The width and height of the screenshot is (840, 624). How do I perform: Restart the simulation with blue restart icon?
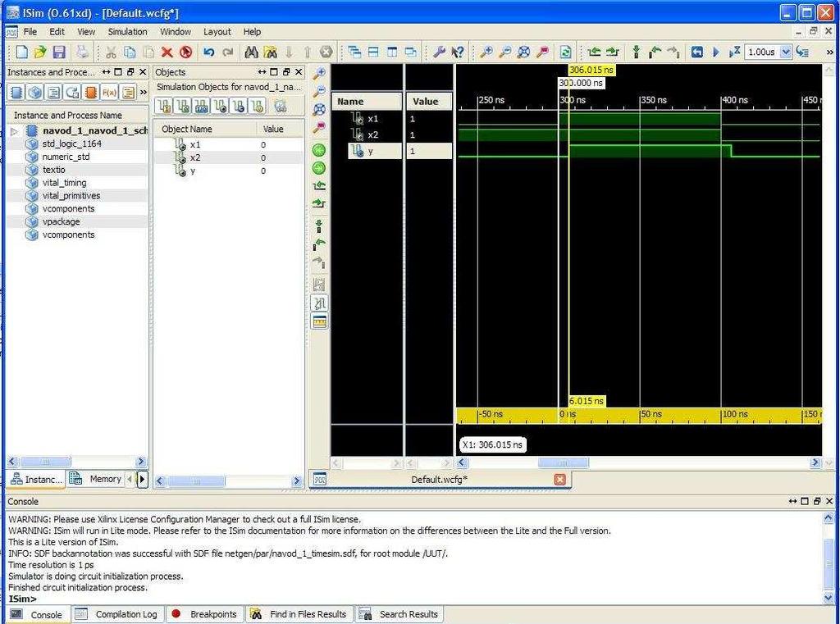(697, 52)
